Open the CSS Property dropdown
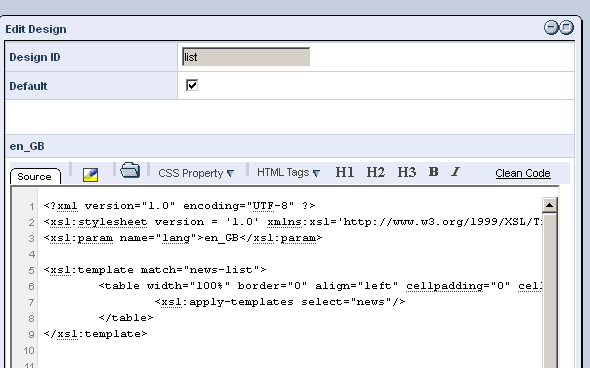The width and height of the screenshot is (590, 368). pos(196,173)
